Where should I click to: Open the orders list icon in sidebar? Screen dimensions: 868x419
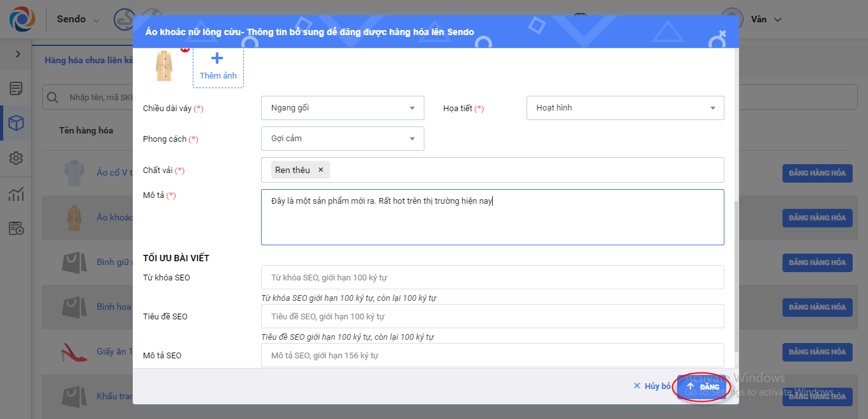click(16, 88)
